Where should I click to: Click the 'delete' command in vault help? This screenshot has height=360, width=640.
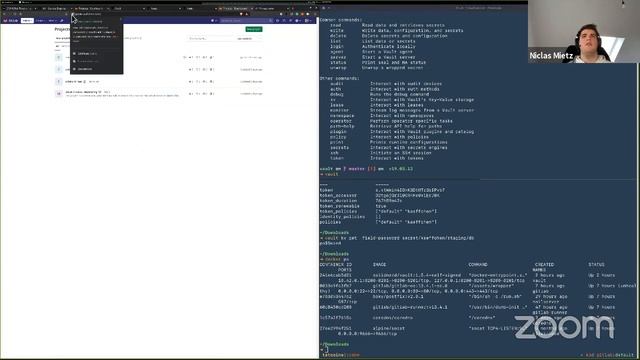click(338, 36)
